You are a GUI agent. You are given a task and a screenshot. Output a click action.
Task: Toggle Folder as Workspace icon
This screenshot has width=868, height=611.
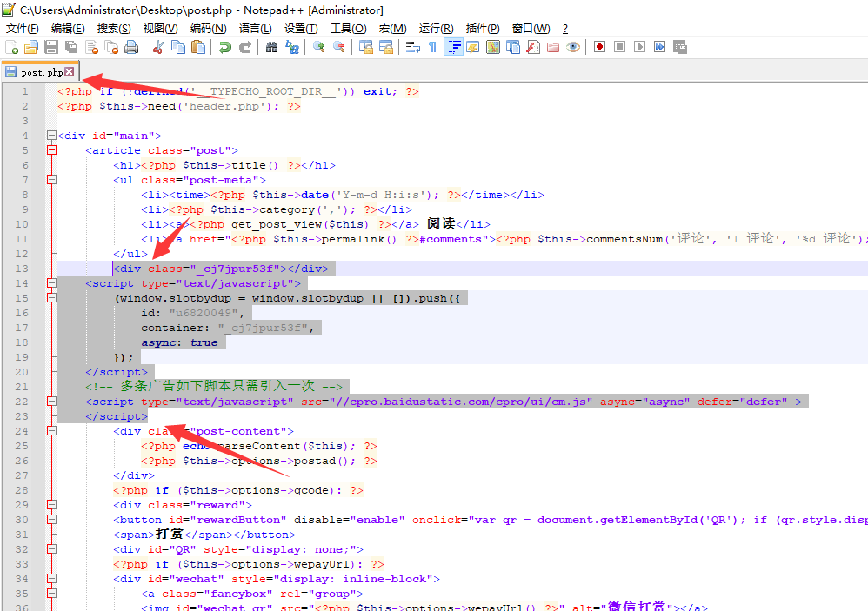pos(553,47)
